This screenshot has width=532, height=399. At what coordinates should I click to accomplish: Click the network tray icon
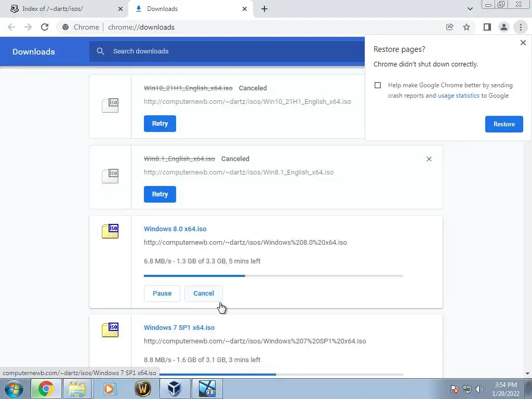click(x=467, y=389)
